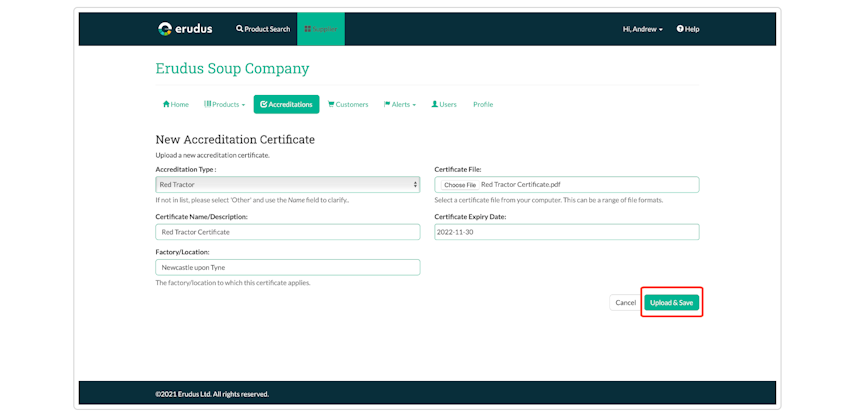Click the Certificate Expiry Date field
858x412 pixels.
click(567, 232)
